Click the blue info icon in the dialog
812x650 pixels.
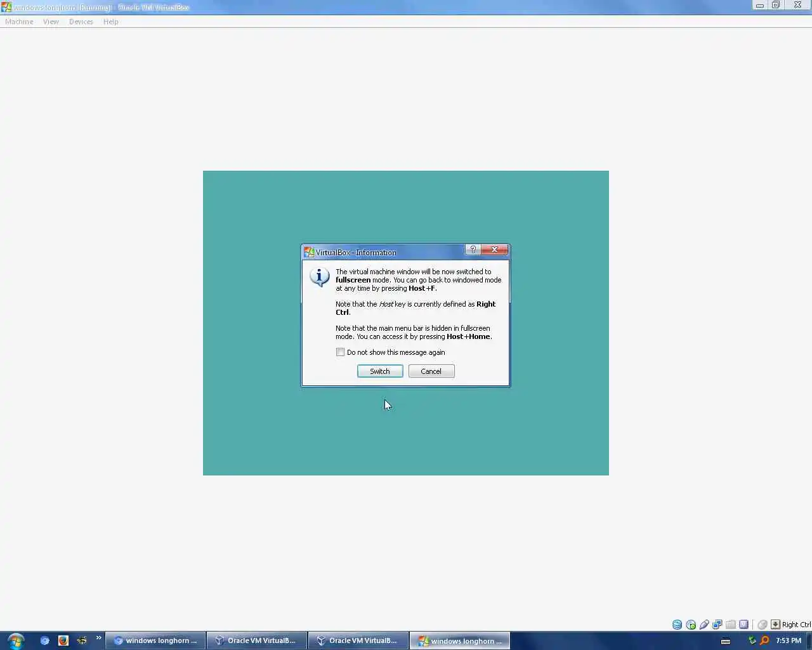[x=319, y=277]
